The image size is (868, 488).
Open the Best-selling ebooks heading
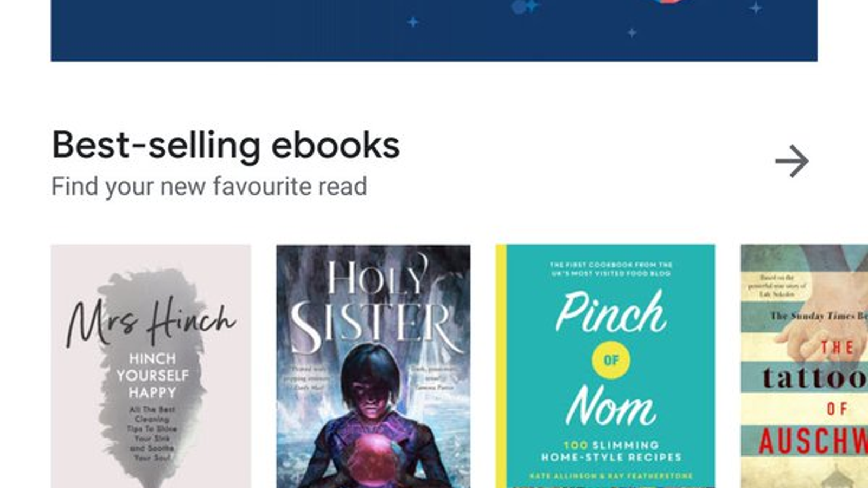pyautogui.click(x=226, y=145)
